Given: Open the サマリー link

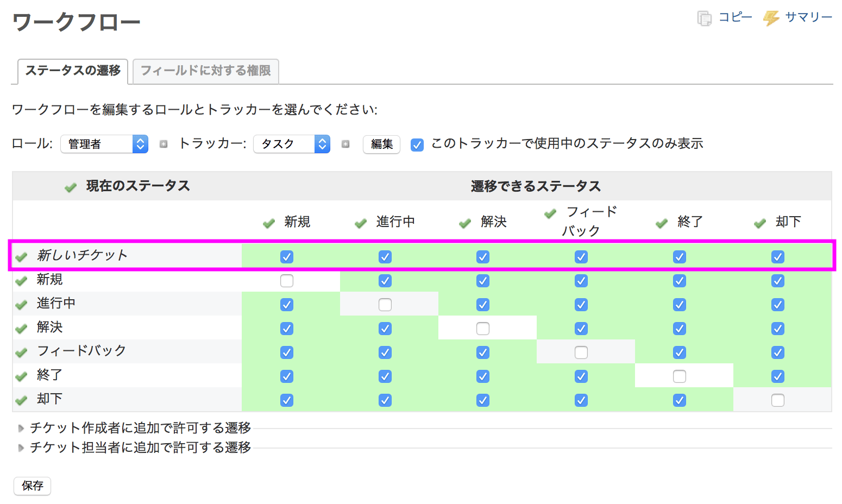Looking at the screenshot, I should click(x=808, y=17).
